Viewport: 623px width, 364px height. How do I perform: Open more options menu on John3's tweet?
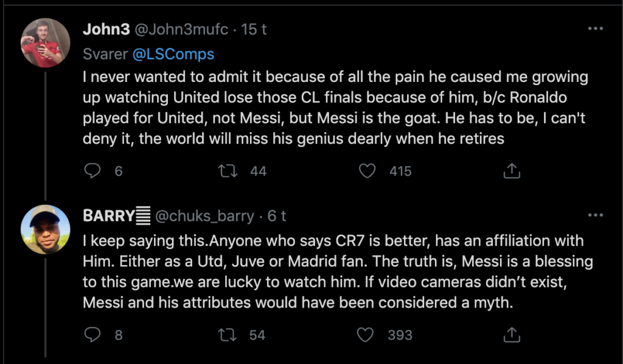pos(595,29)
